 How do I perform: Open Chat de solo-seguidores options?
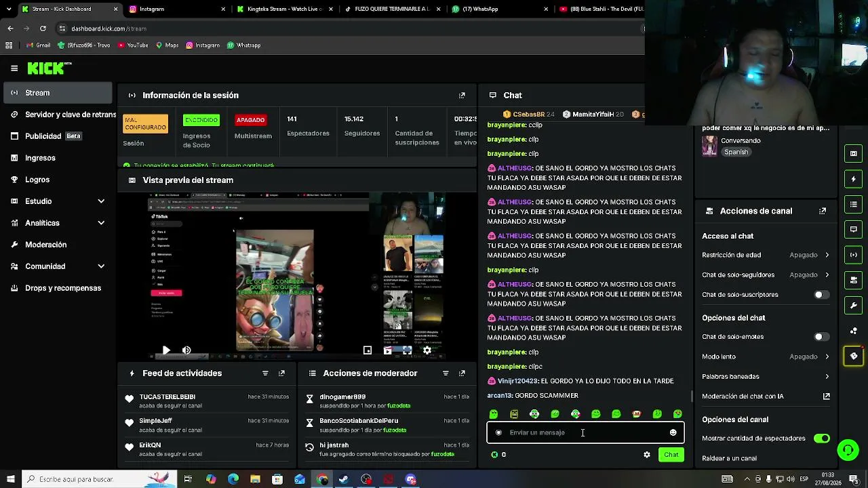coord(766,275)
